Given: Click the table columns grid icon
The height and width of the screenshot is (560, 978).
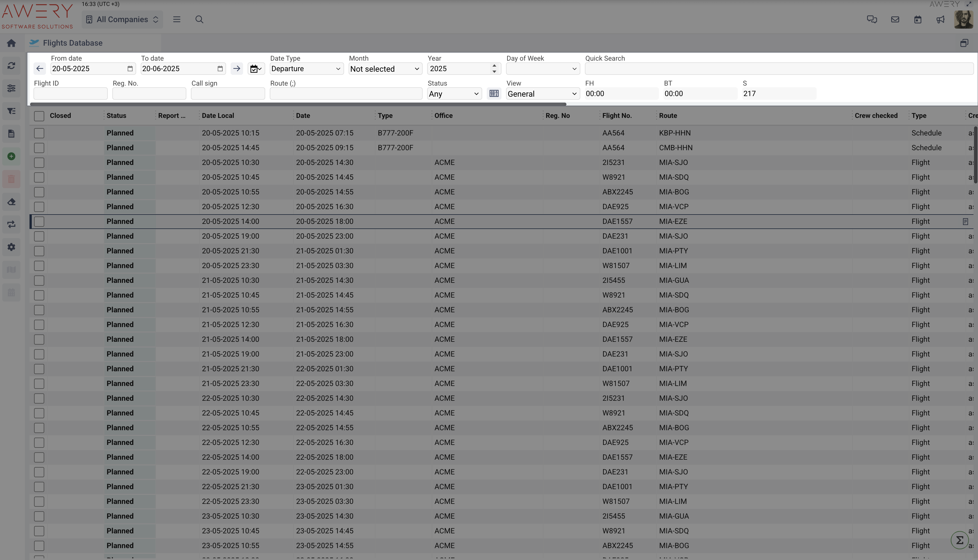Looking at the screenshot, I should [494, 94].
